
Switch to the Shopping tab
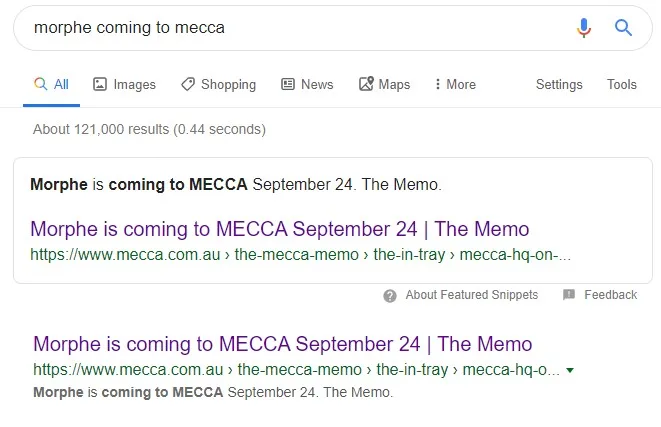[228, 84]
